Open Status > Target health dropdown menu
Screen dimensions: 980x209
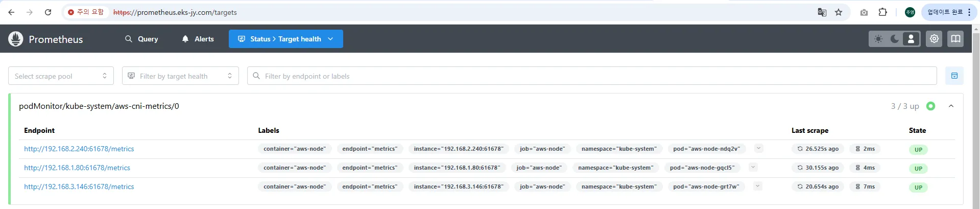[286, 39]
